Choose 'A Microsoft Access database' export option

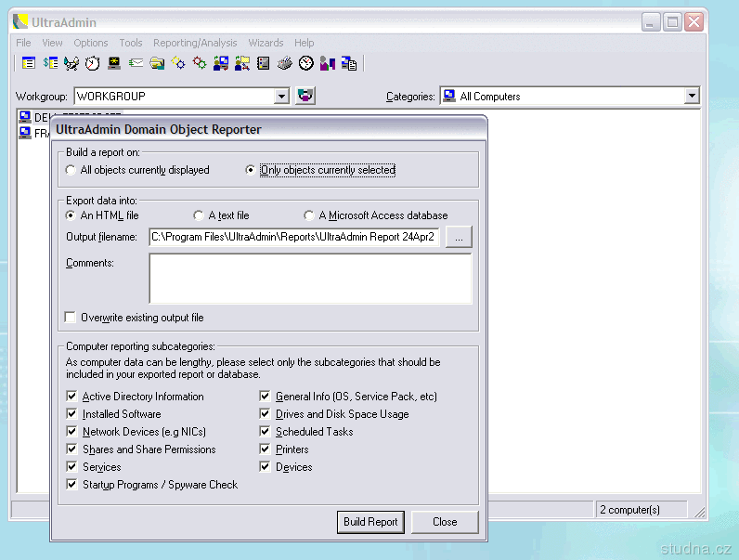pos(309,215)
